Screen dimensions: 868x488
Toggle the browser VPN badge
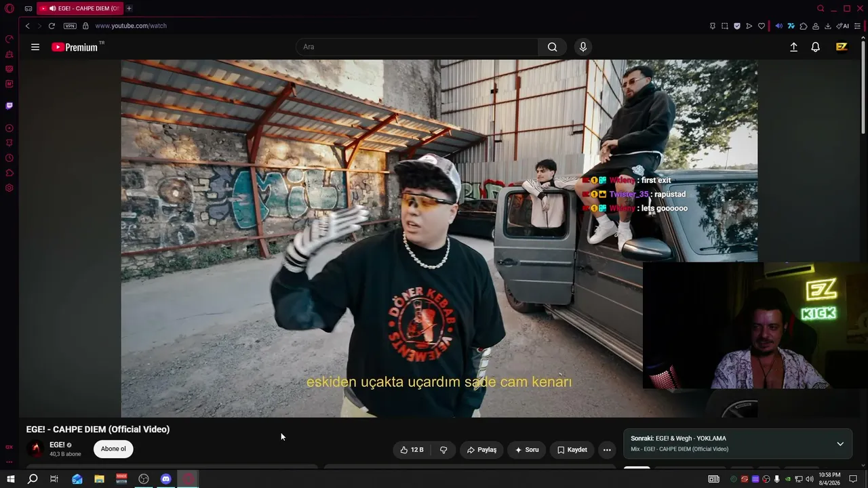click(70, 26)
